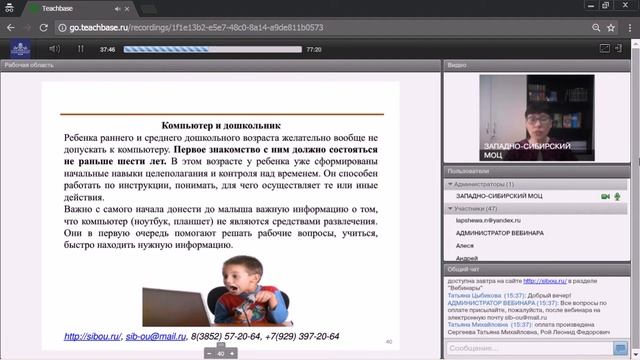Seek within the recording progress bar

213,49
